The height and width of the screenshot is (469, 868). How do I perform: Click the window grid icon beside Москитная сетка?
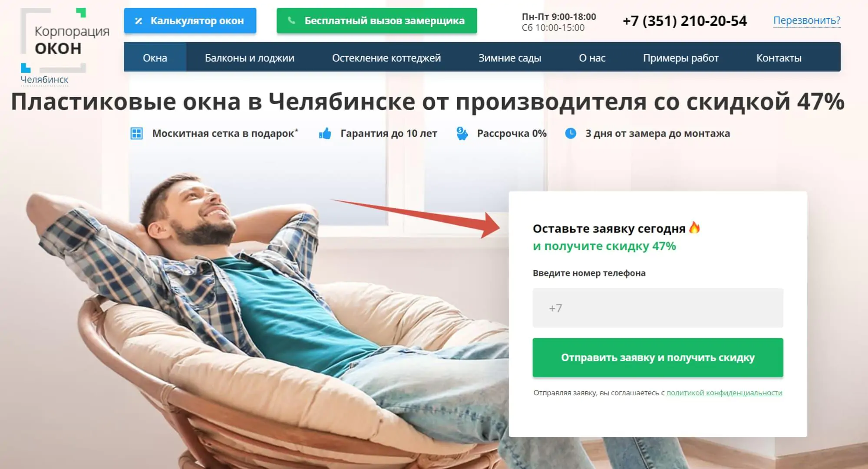[137, 134]
